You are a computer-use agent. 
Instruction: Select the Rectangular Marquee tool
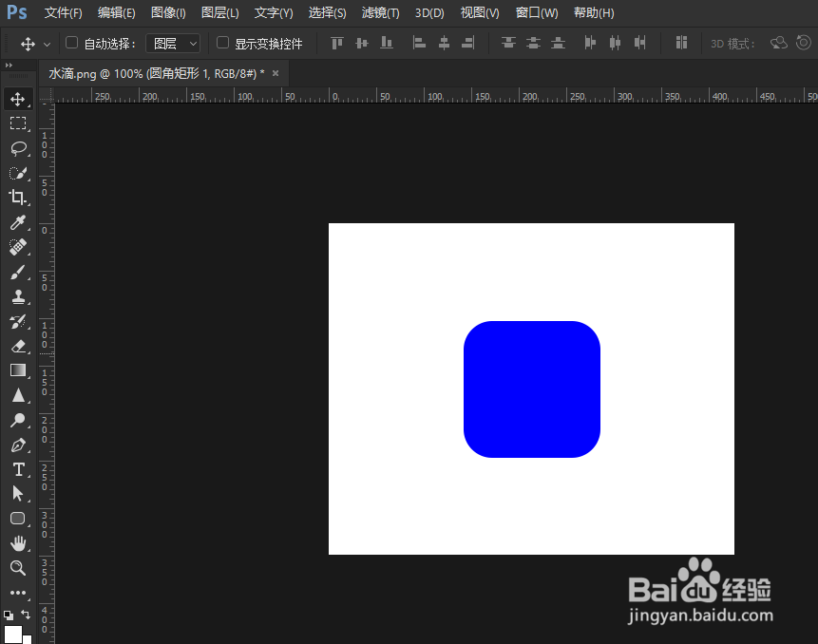click(x=18, y=123)
